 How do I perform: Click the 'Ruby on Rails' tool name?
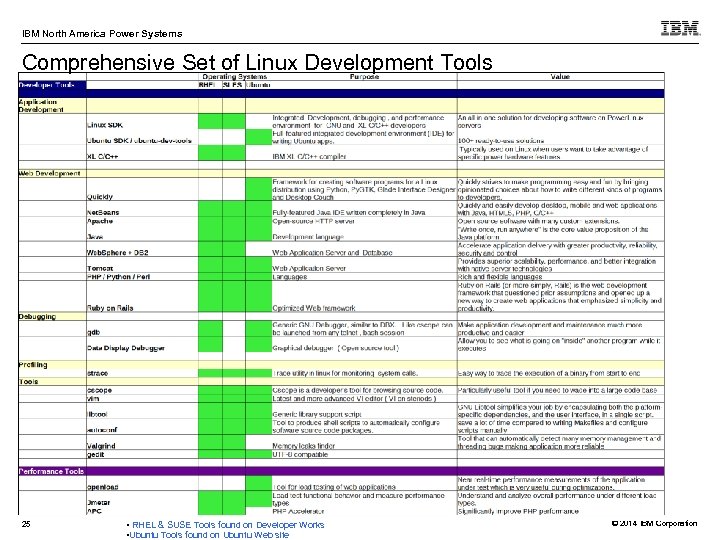click(x=110, y=308)
